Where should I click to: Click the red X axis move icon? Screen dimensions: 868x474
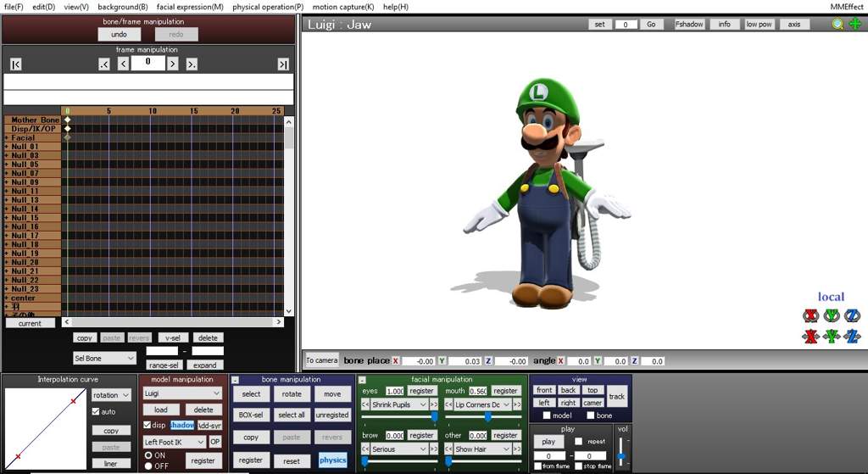tap(810, 336)
